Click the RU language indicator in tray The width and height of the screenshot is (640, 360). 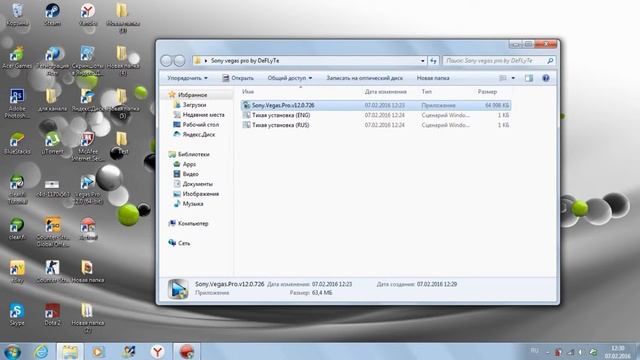(x=534, y=351)
